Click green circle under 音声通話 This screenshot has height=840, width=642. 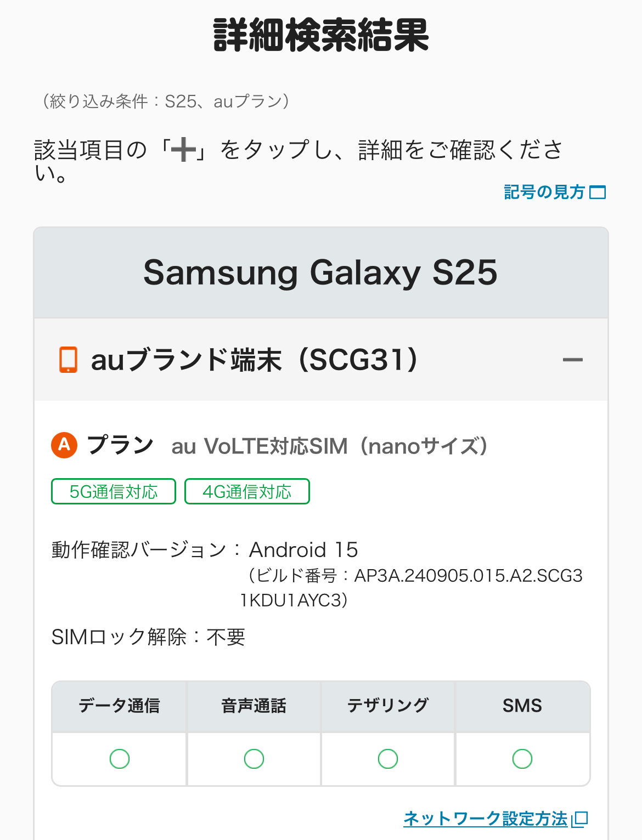pos(254,759)
